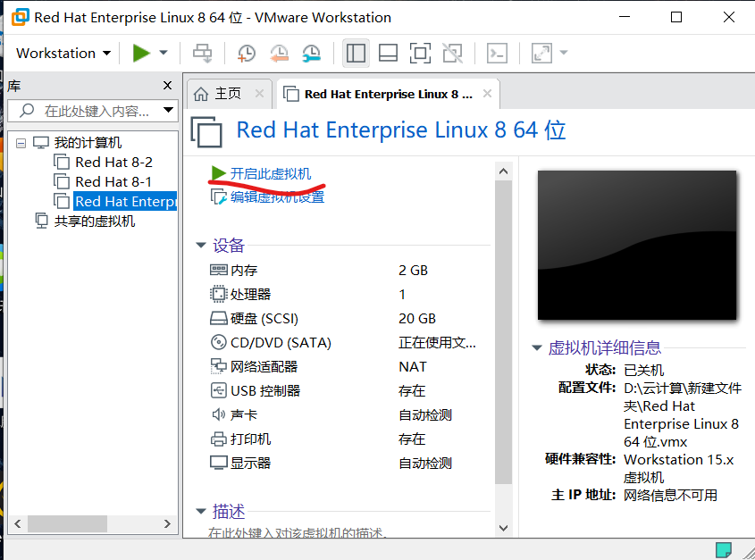Click the device list scroll down arrow
The height and width of the screenshot is (560, 755).
(x=504, y=528)
